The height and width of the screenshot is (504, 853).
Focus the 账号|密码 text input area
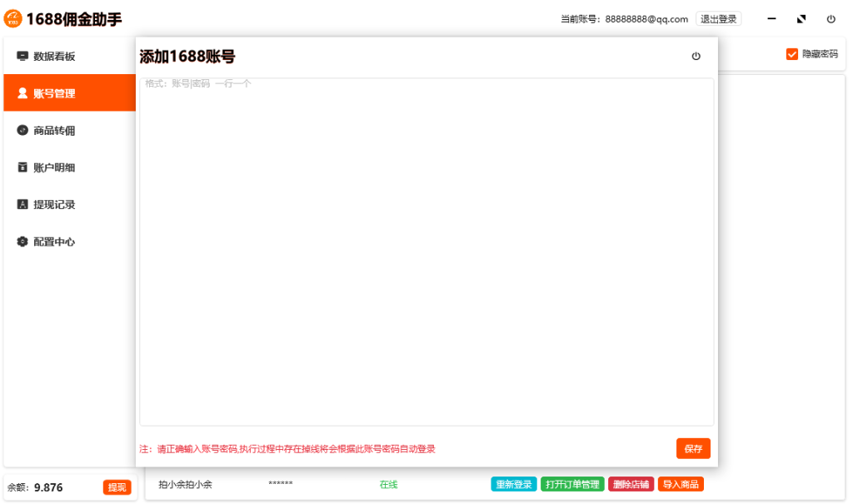pyautogui.click(x=426, y=250)
